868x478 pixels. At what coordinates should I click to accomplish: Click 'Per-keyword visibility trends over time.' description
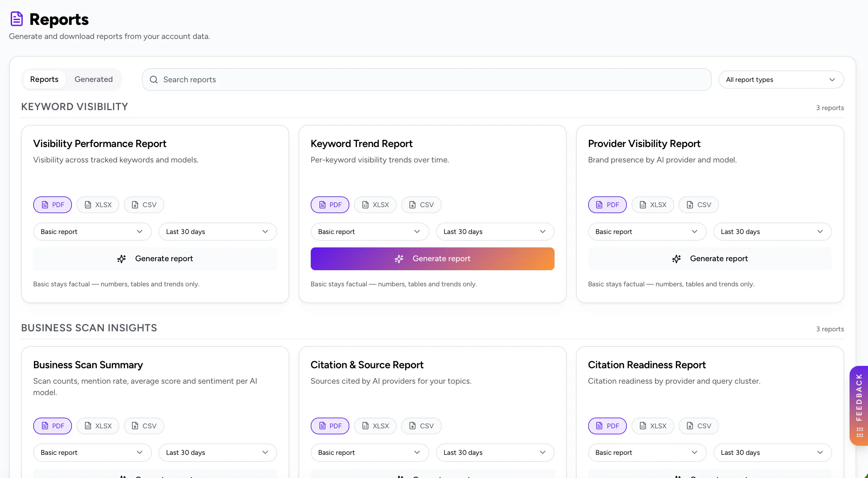[380, 160]
